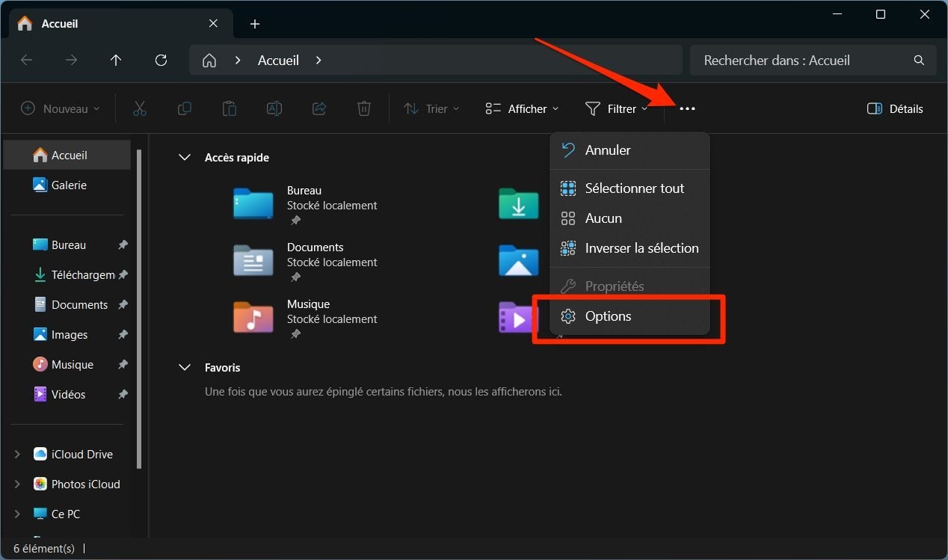Choose Annuler in the menu
948x560 pixels.
630,150
